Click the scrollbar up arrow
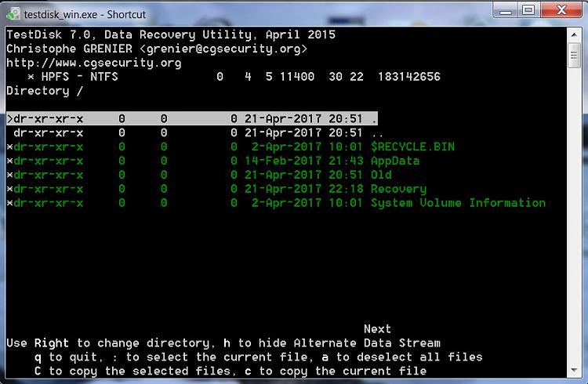The width and height of the screenshot is (588, 384). click(574, 34)
